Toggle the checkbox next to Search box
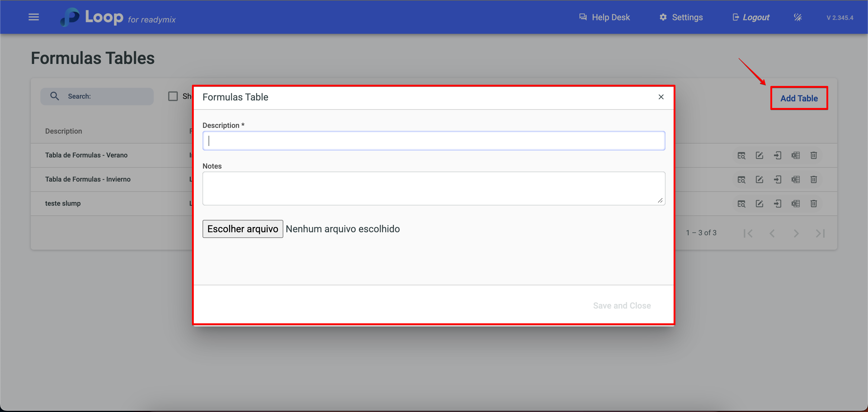 [x=173, y=97]
